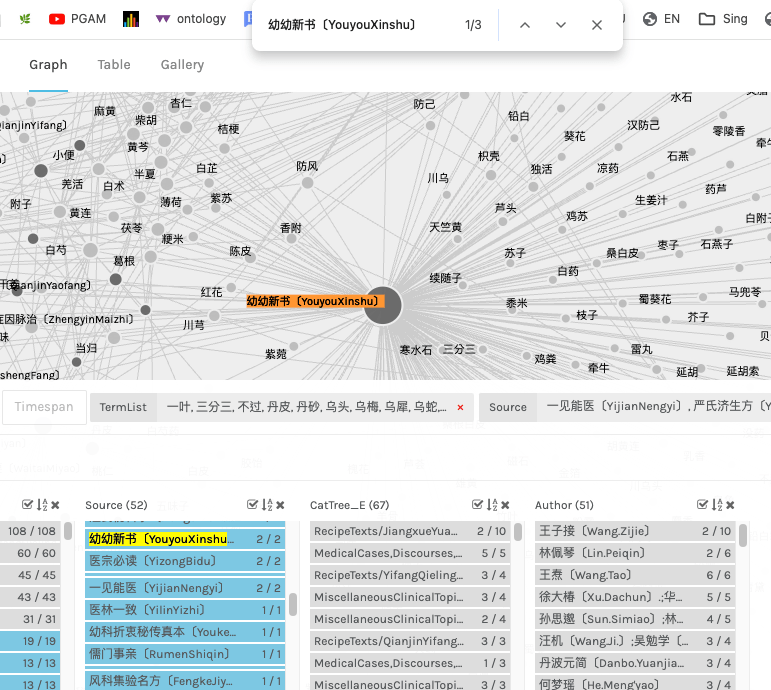Toggle select-all checkbox in CatTree_E facet
771x690 pixels.
478,506
